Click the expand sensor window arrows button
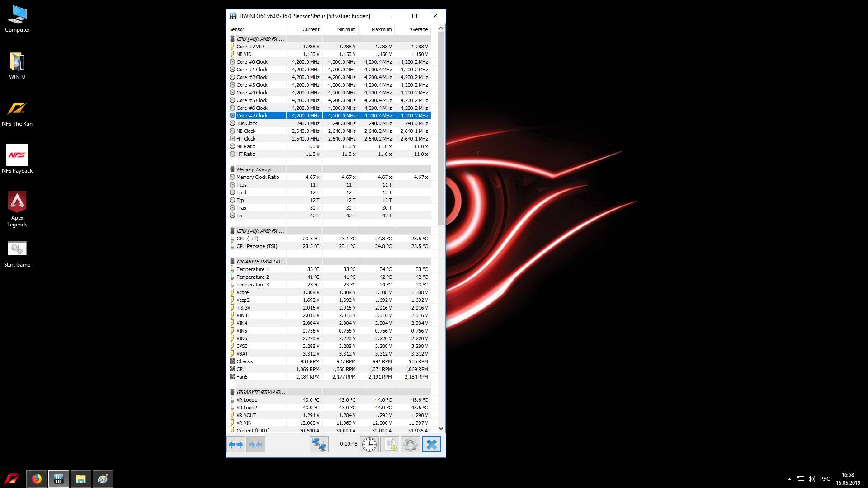Viewport: 868px width, 488px height. click(x=236, y=445)
